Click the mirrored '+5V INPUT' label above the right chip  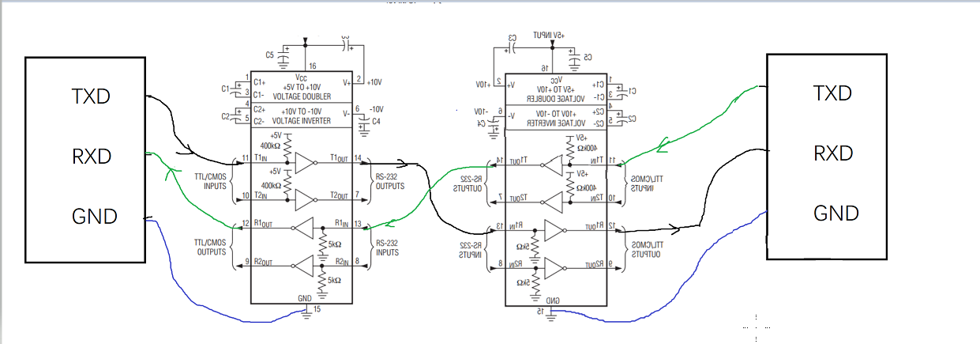coord(548,36)
